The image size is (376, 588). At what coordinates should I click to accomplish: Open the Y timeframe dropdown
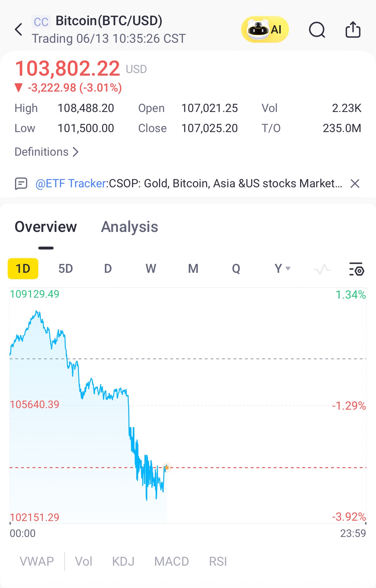282,269
